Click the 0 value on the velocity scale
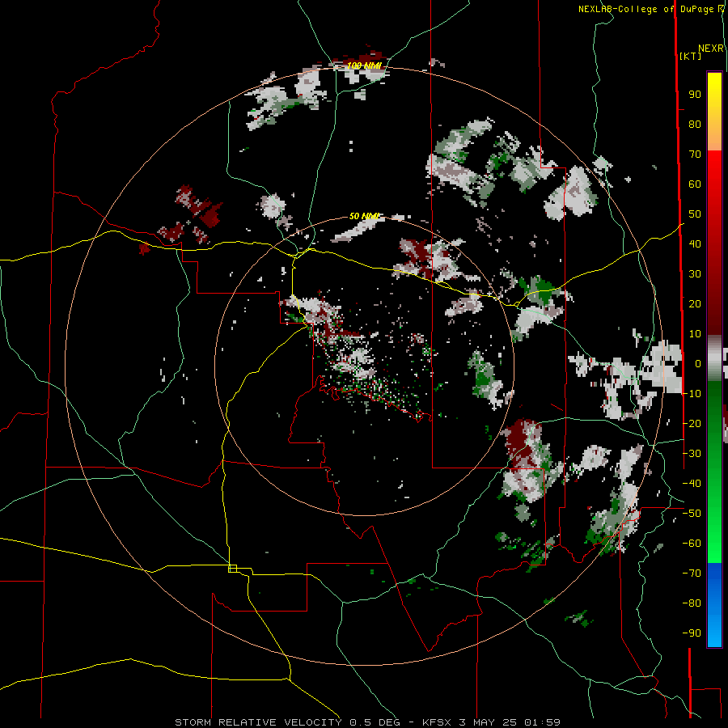The image size is (728, 728). (698, 363)
